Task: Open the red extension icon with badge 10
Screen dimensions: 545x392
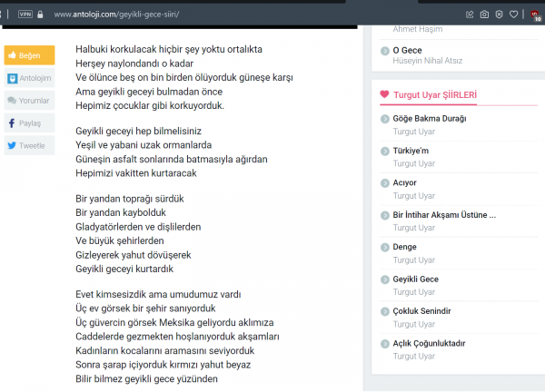Action: tap(535, 15)
